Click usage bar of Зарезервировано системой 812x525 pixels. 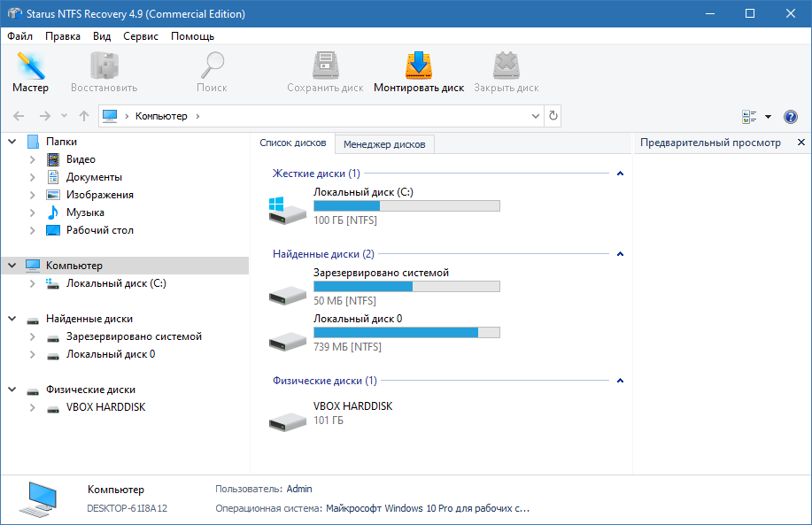pyautogui.click(x=406, y=286)
